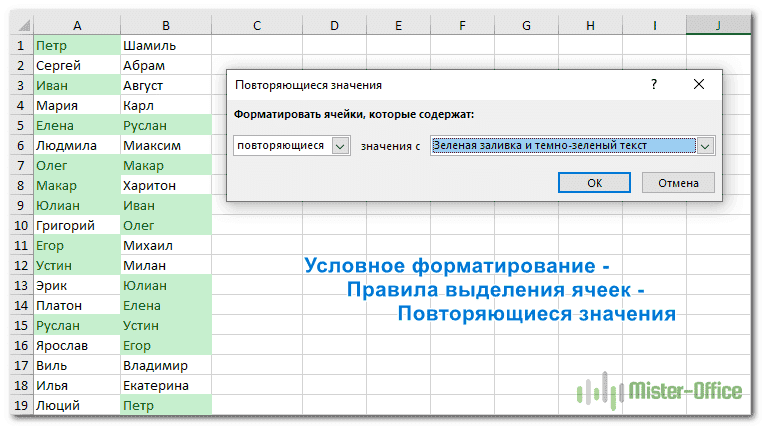Click the cell with Екатерина
Image resolution: width=762 pixels, height=426 pixels.
coord(164,385)
